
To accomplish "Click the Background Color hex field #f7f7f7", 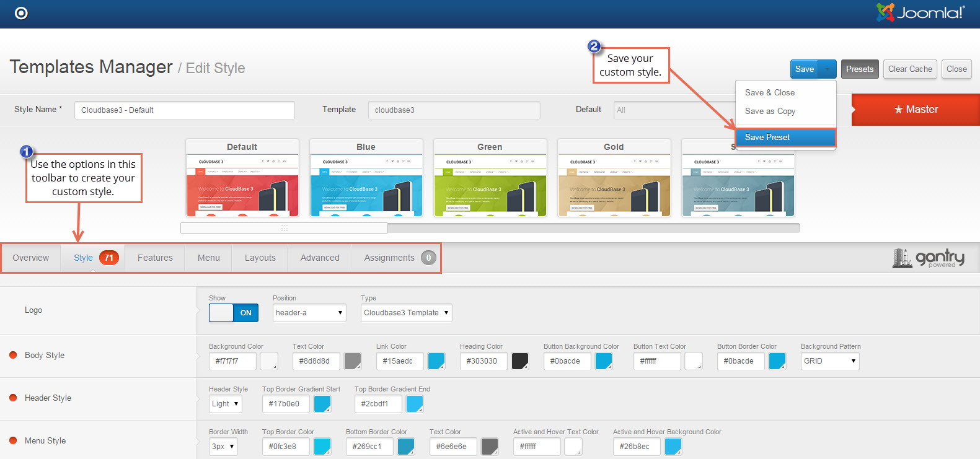I will pyautogui.click(x=233, y=361).
